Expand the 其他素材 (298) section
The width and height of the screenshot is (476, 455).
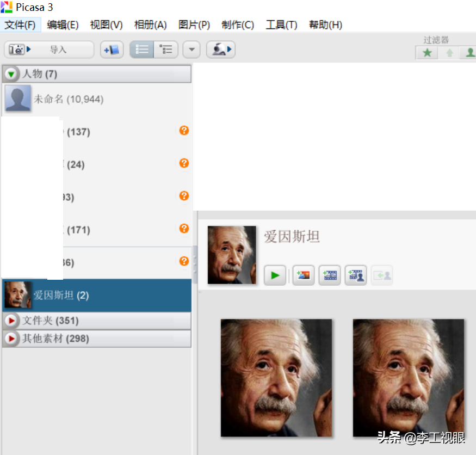11,339
